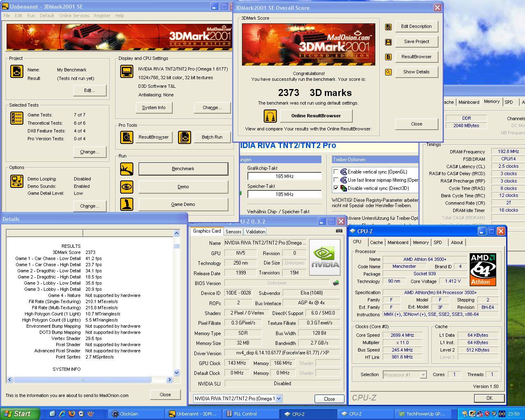Click the BIOS save chip icon in GPU-Z
This screenshot has height=420, width=525.
click(x=336, y=283)
